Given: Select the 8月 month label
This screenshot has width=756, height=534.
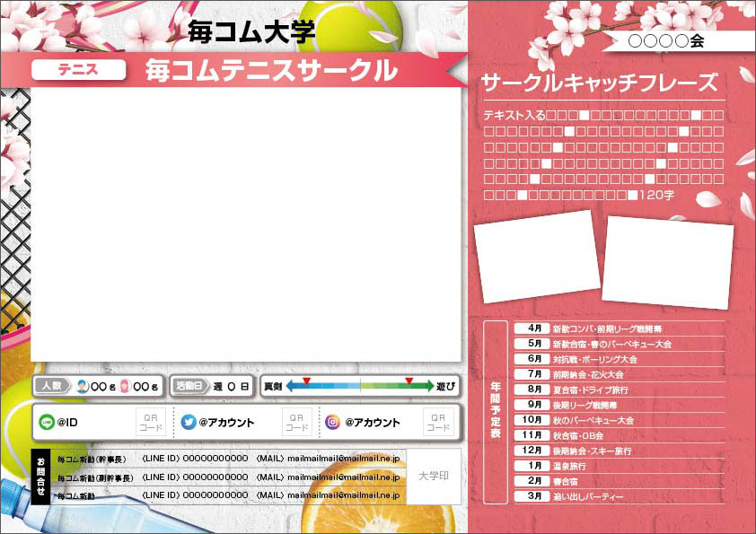Looking at the screenshot, I should pyautogui.click(x=532, y=390).
